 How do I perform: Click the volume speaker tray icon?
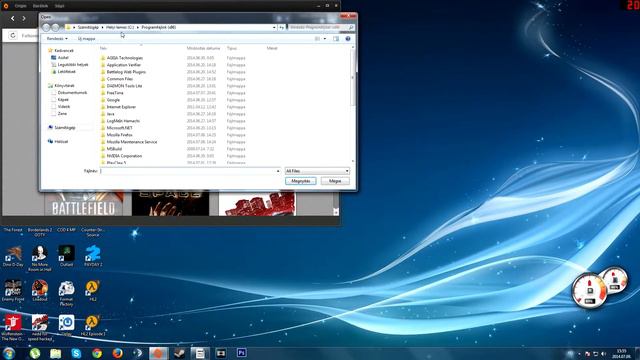coord(604,354)
